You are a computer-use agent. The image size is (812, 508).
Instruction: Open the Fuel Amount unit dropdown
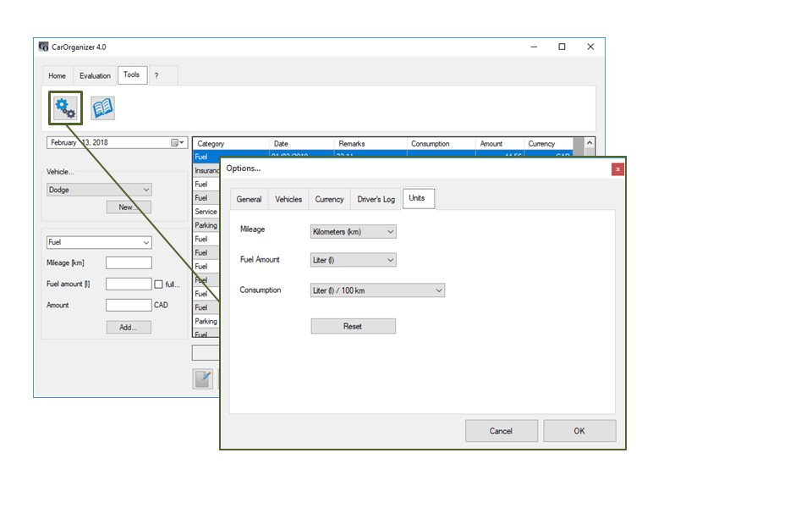[353, 260]
